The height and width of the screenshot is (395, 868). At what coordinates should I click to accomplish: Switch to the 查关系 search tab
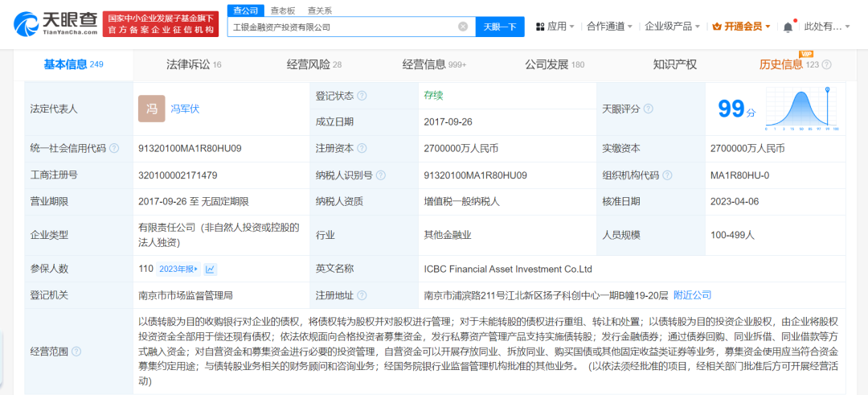[x=320, y=10]
